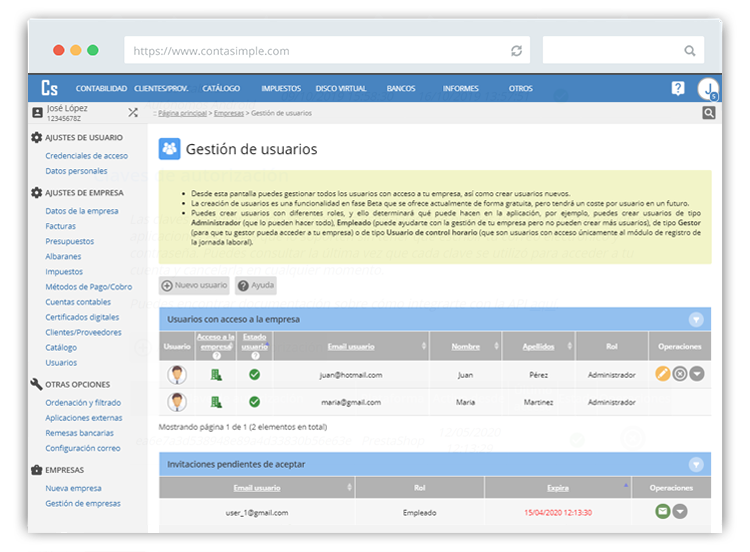This screenshot has height=552, width=750.
Task: Follow the Empresas breadcrumb link
Action: coord(229,113)
